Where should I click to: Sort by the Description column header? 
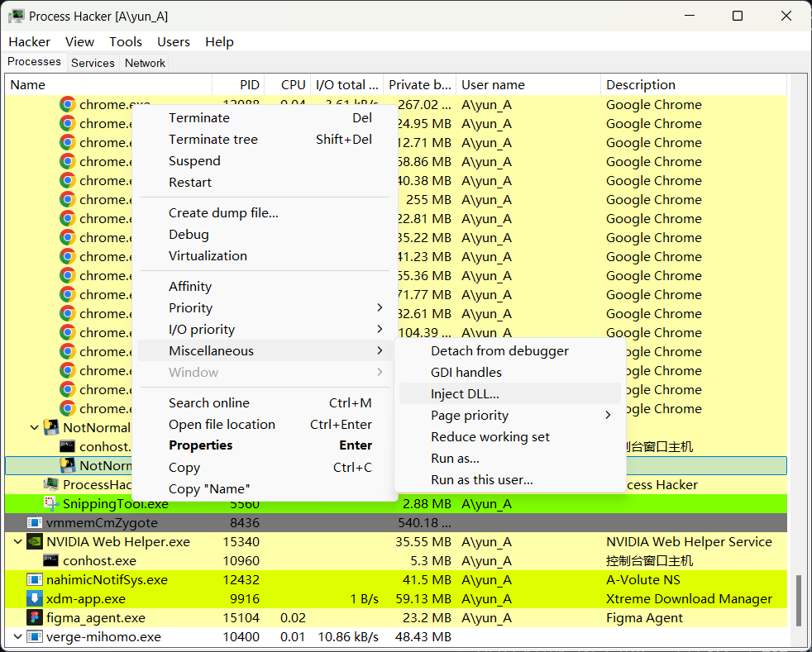(641, 85)
